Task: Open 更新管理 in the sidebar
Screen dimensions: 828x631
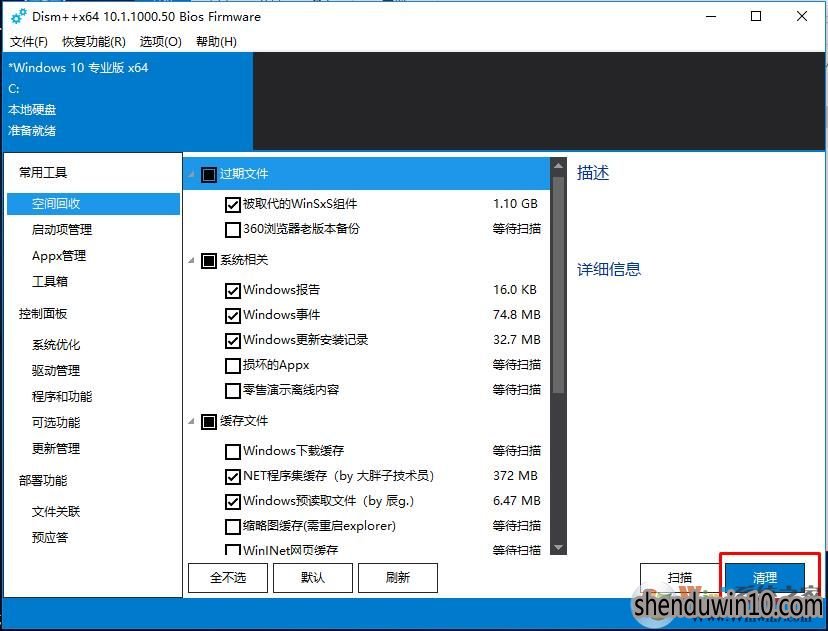Action: coord(56,448)
